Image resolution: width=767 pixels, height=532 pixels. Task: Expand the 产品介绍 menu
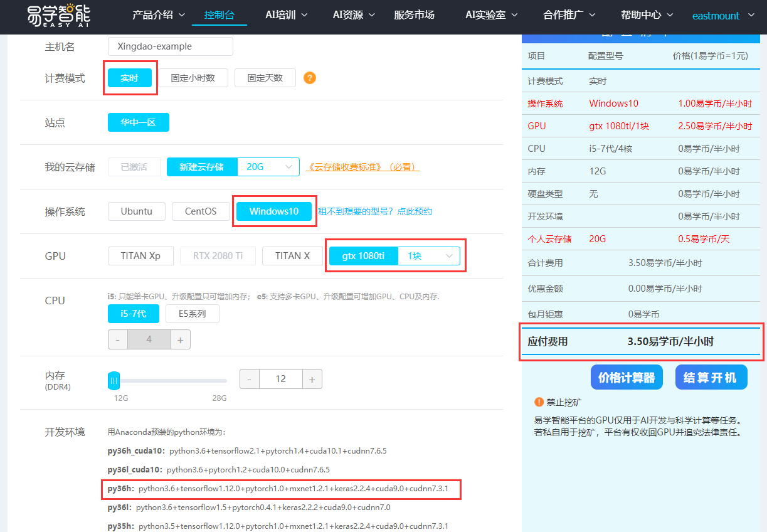(159, 15)
